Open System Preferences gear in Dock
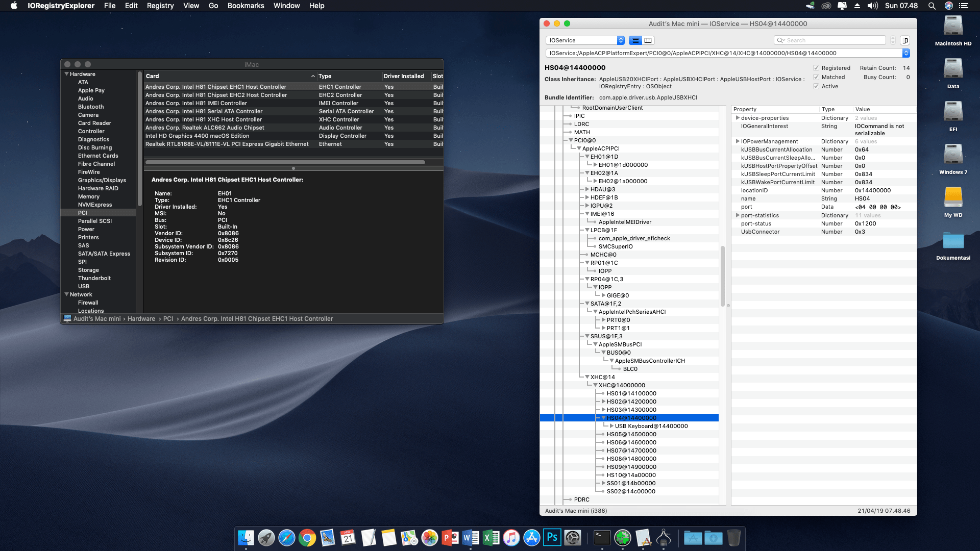 pos(573,538)
